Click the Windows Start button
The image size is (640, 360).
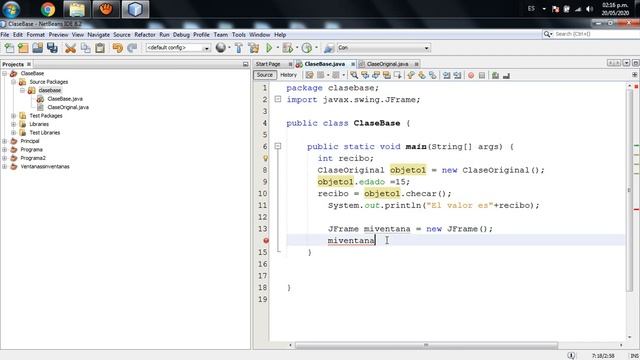11,9
